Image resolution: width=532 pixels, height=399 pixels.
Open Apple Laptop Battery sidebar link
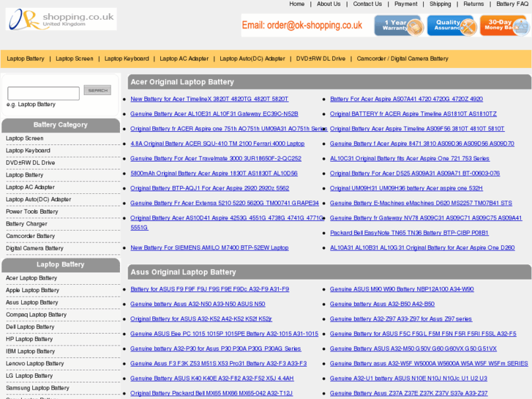32,291
